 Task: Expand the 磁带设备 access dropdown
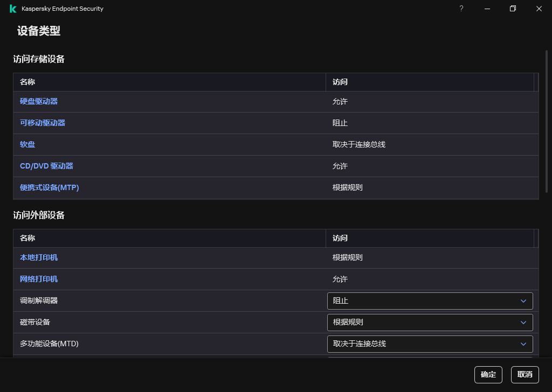430,323
